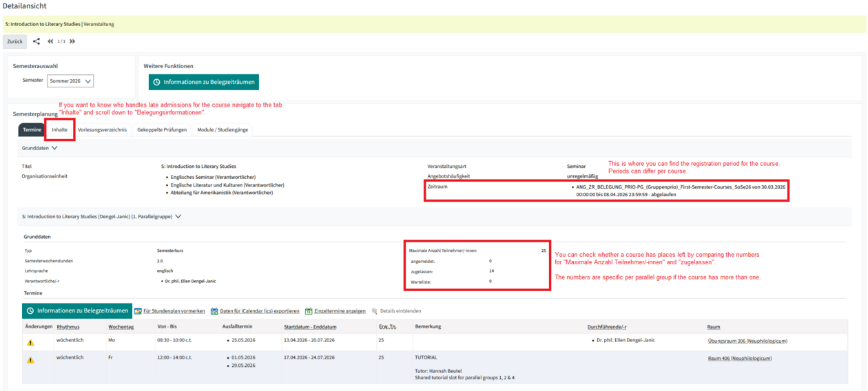868x391 pixels.
Task: Select the Module / Studiengänge tab
Action: point(223,129)
